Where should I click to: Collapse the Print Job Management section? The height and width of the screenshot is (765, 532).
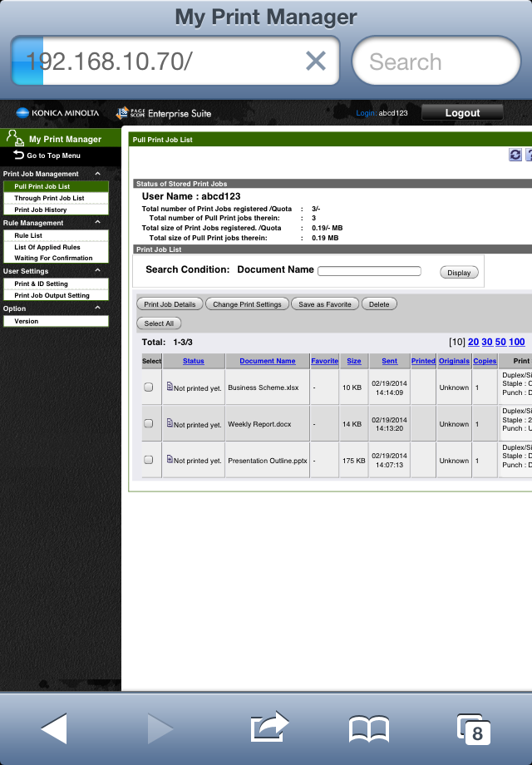97,174
